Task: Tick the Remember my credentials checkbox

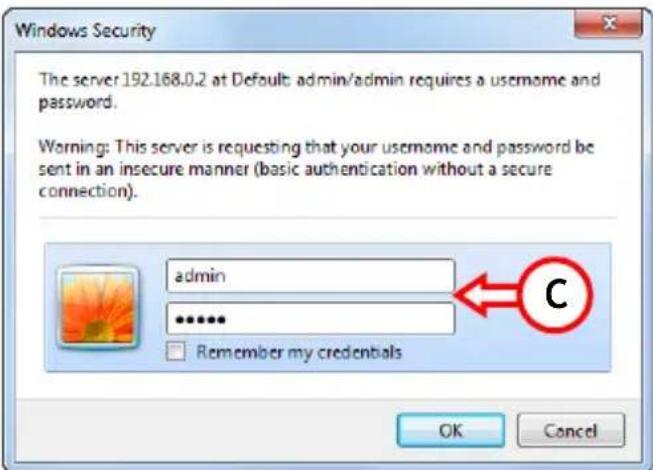Action: coord(175,351)
